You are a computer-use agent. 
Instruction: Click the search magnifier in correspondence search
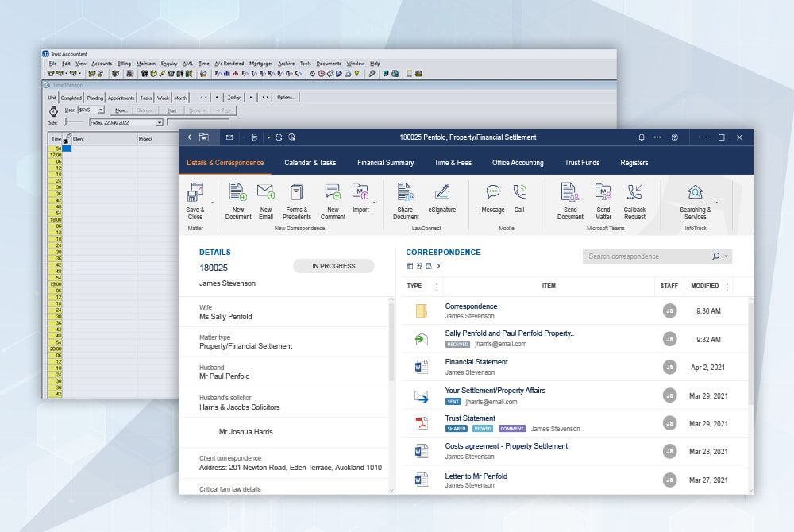715,256
